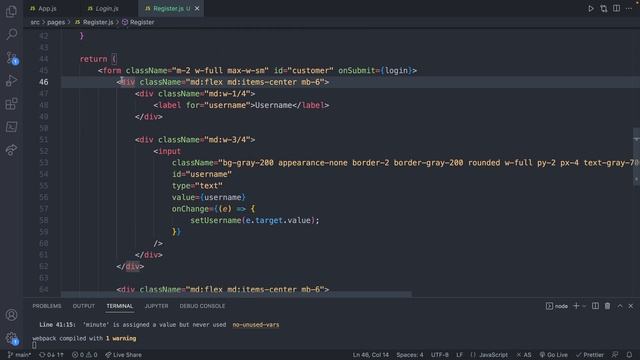
Task: Open the no-unused-vars link in terminal
Action: click(256, 325)
